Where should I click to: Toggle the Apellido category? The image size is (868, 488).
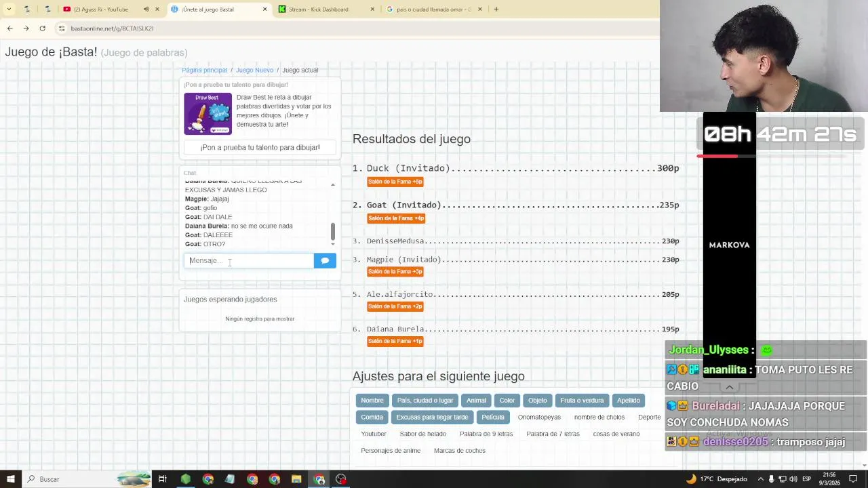click(x=629, y=401)
